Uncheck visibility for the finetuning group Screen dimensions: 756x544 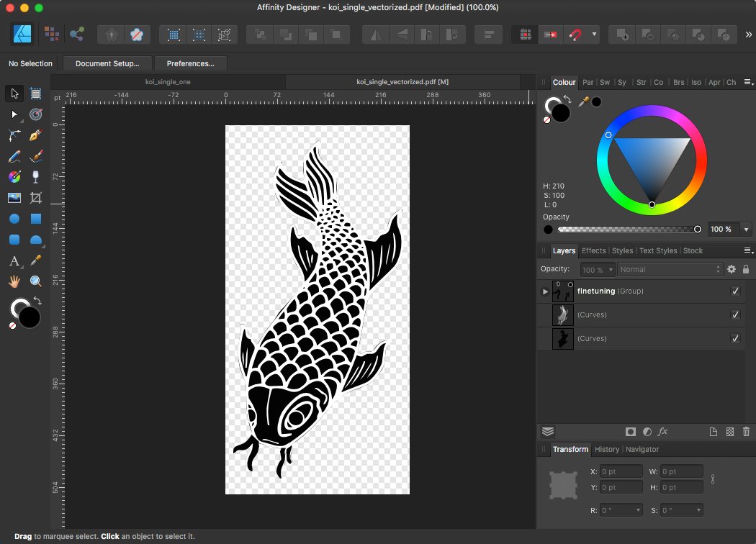point(735,291)
